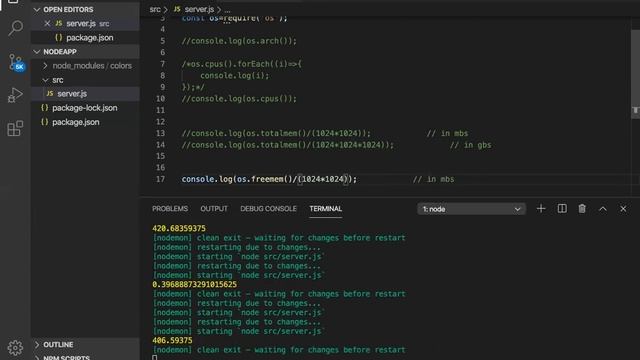Viewport: 640px width, 360px height.
Task: Click terminal output 0.39688873291015625
Action: (194, 284)
